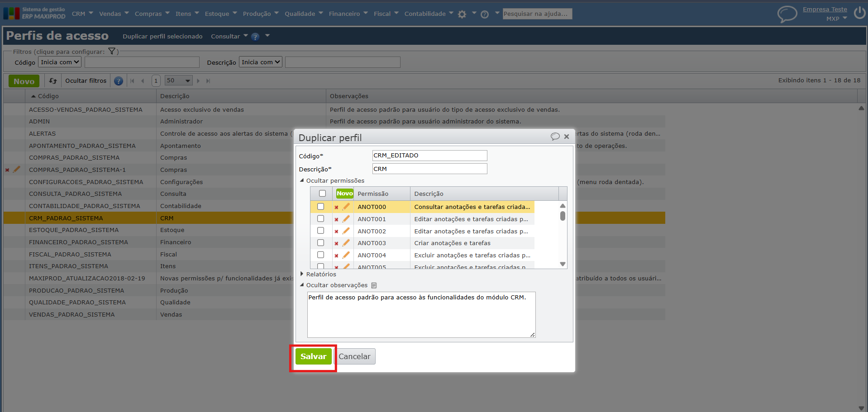Delete permission ANOT003
This screenshot has height=412, width=868.
[x=336, y=243]
